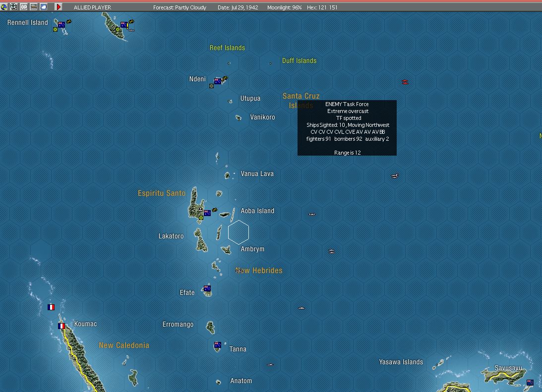Click the airfield symbol at Ndeni

[x=225, y=78]
